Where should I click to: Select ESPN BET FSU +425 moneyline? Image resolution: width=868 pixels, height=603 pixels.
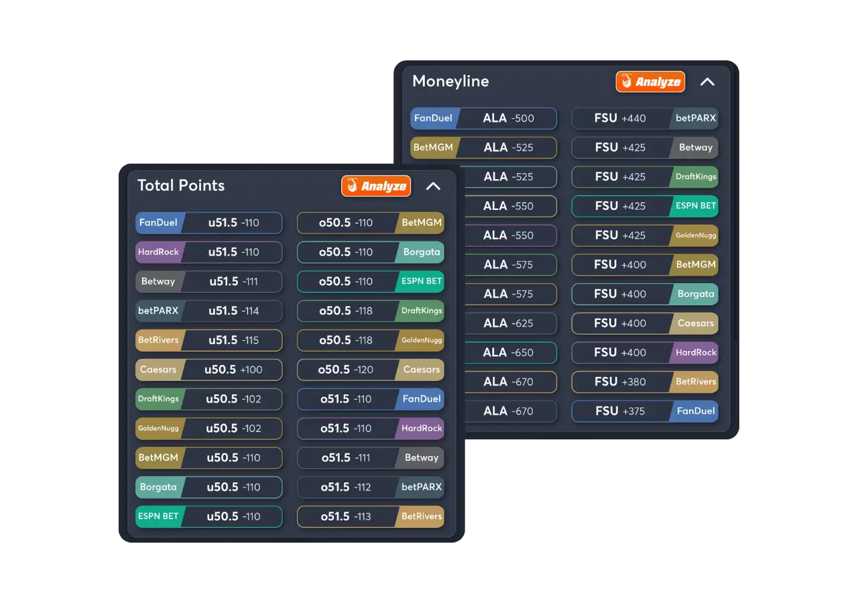point(645,206)
